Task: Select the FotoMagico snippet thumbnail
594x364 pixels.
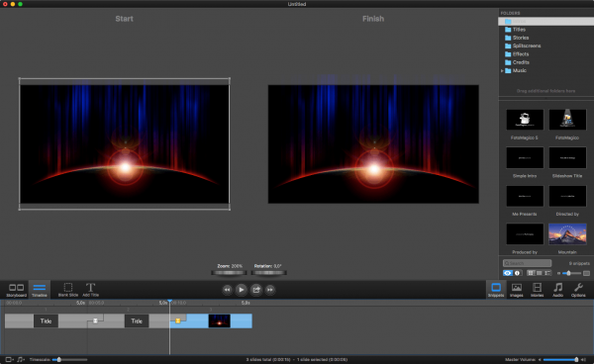Action: point(567,120)
